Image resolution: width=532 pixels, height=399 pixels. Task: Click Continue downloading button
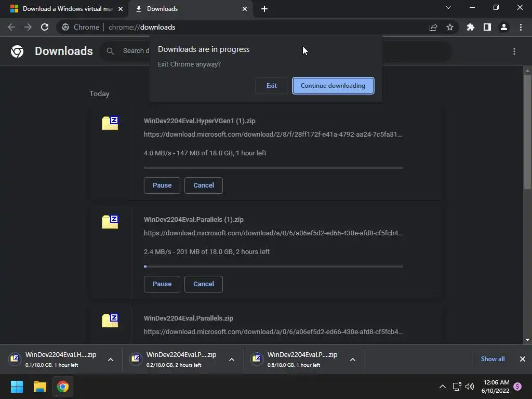(x=333, y=86)
